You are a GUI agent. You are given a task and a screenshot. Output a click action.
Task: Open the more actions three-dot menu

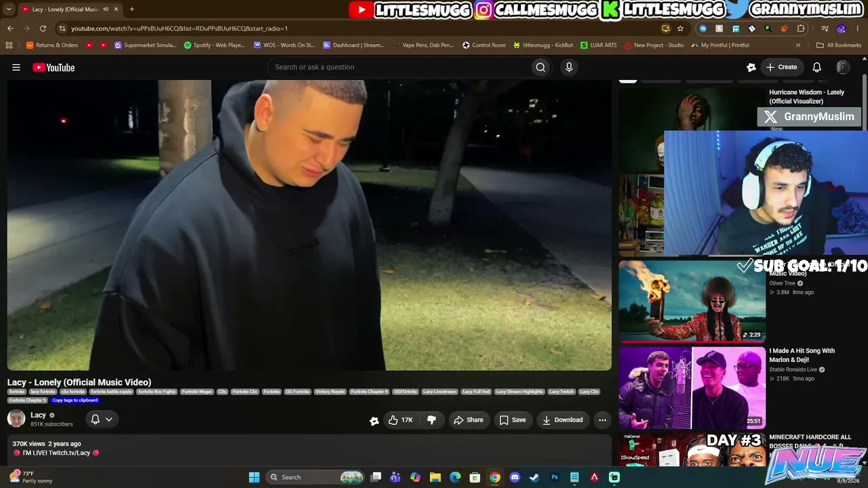(602, 420)
